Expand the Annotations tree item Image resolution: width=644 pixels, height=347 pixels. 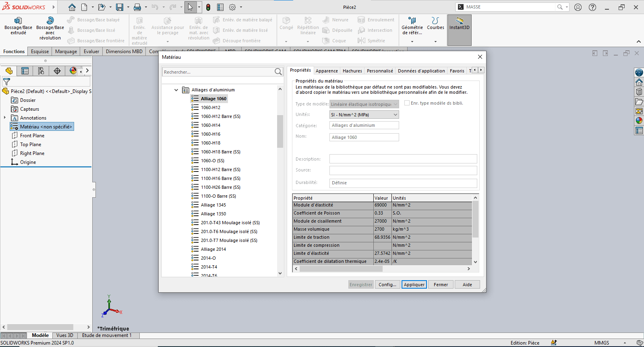(x=5, y=118)
